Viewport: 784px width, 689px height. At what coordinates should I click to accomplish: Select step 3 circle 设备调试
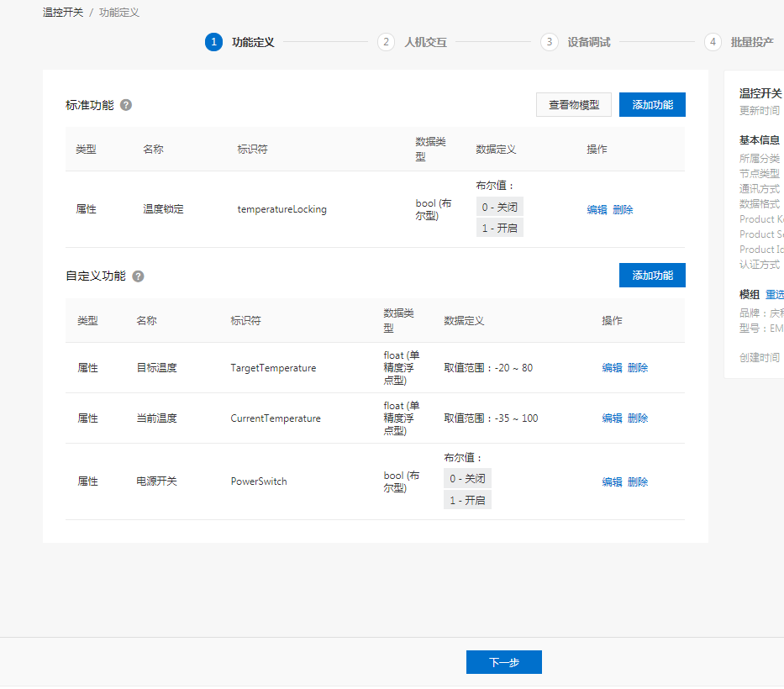tap(549, 42)
